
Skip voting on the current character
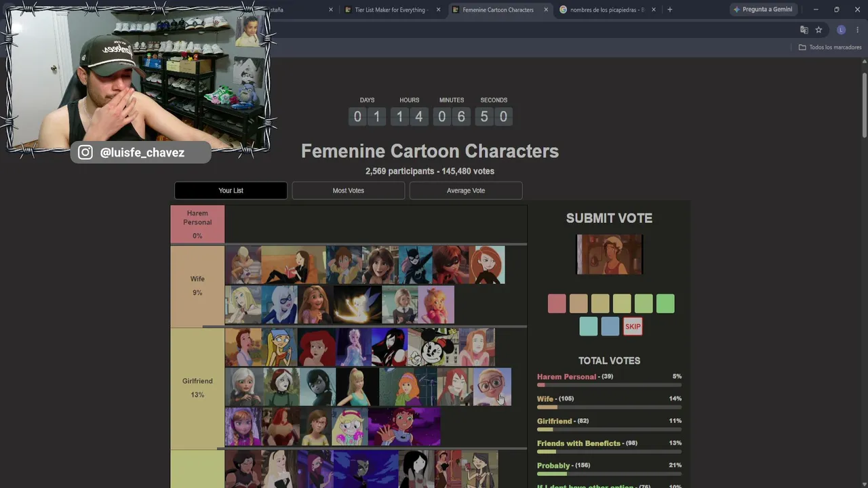coord(633,327)
